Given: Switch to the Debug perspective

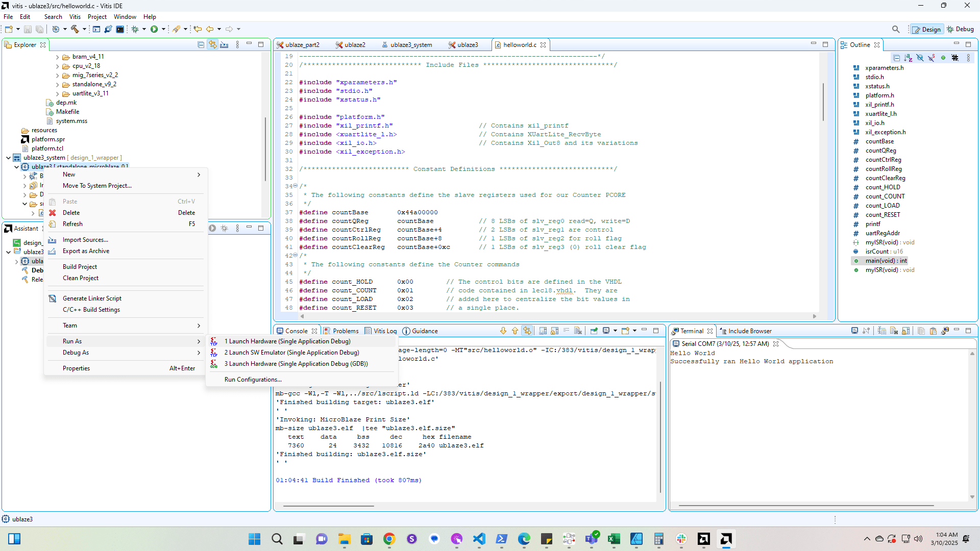Looking at the screenshot, I should 960,29.
